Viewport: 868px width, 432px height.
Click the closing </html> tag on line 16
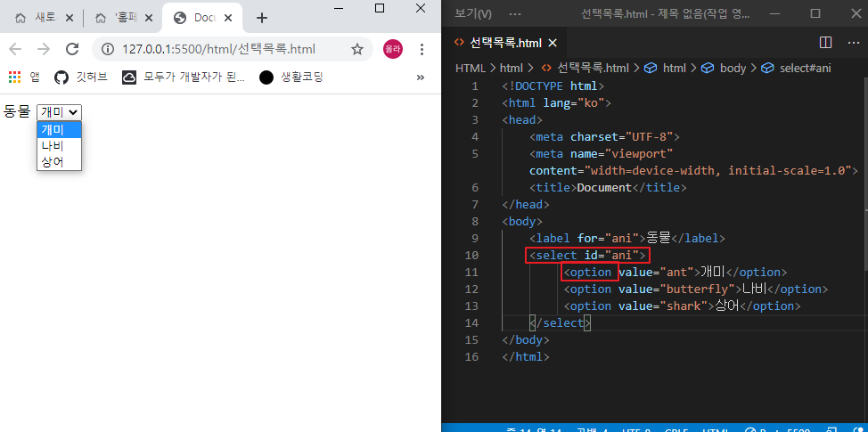tap(526, 357)
